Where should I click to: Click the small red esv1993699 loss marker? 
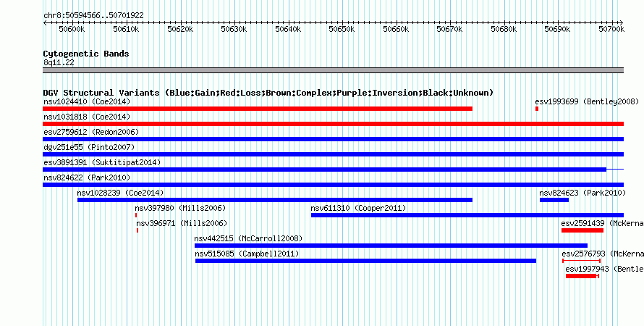coord(537,109)
